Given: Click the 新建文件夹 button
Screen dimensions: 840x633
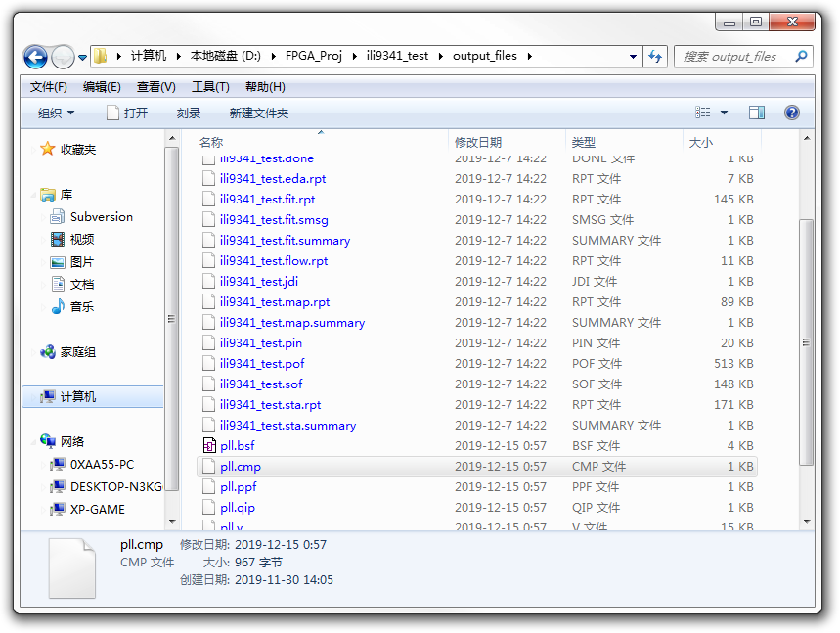Looking at the screenshot, I should [258, 113].
